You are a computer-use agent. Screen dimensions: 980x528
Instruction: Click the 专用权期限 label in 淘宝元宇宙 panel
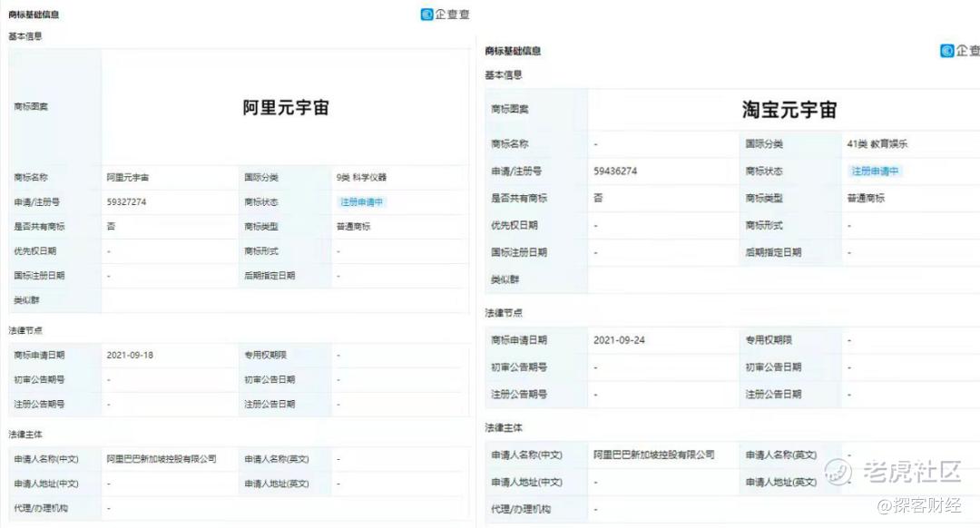[769, 340]
